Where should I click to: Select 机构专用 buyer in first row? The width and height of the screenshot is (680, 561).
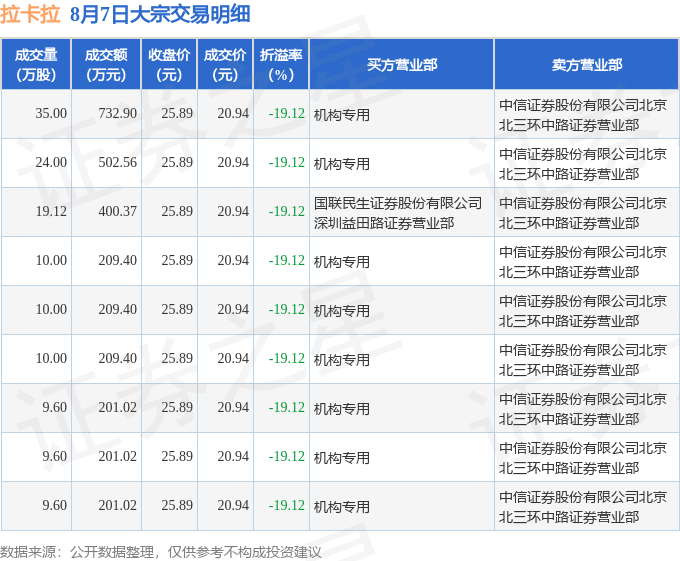tap(342, 115)
